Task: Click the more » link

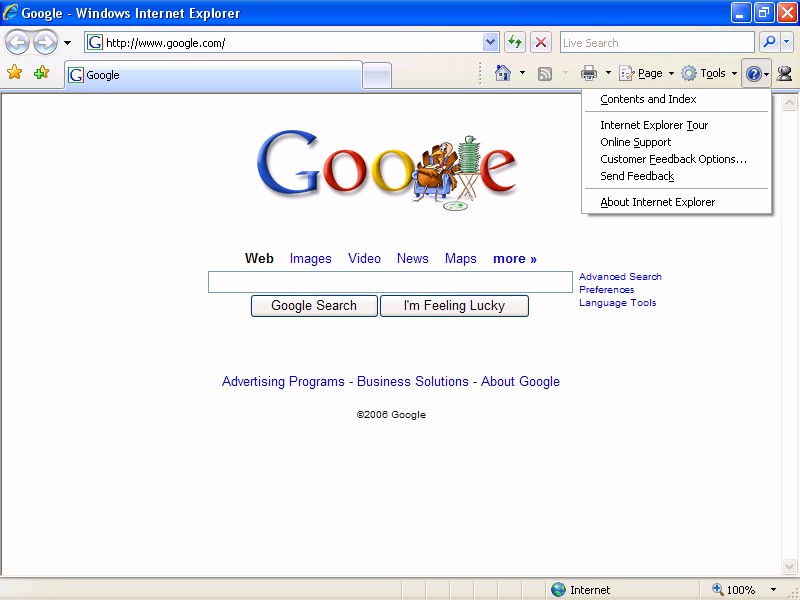Action: pos(515,259)
